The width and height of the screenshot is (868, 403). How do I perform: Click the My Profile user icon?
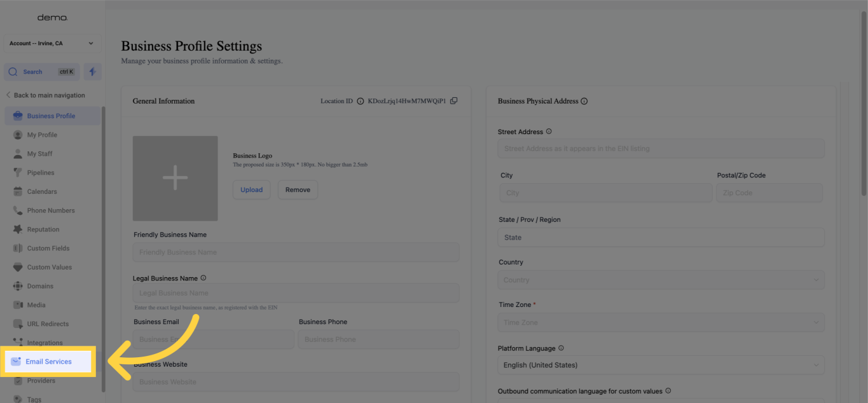pos(18,135)
